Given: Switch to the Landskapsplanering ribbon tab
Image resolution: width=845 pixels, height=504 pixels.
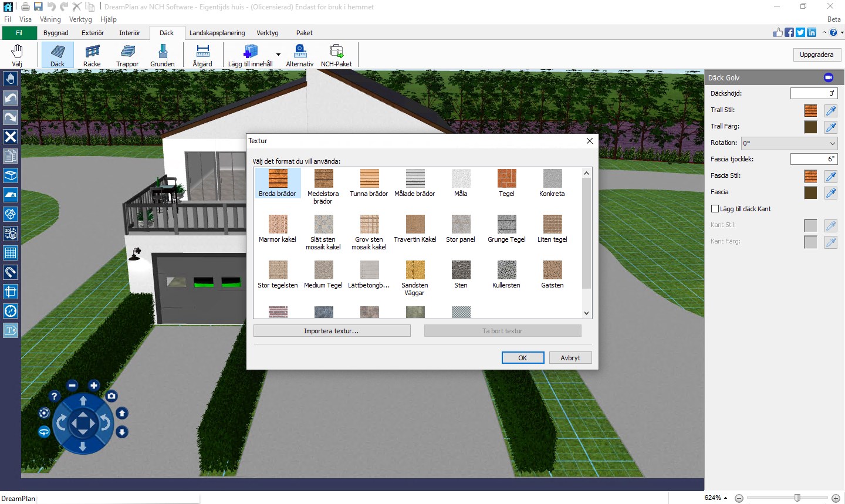Looking at the screenshot, I should [x=217, y=33].
